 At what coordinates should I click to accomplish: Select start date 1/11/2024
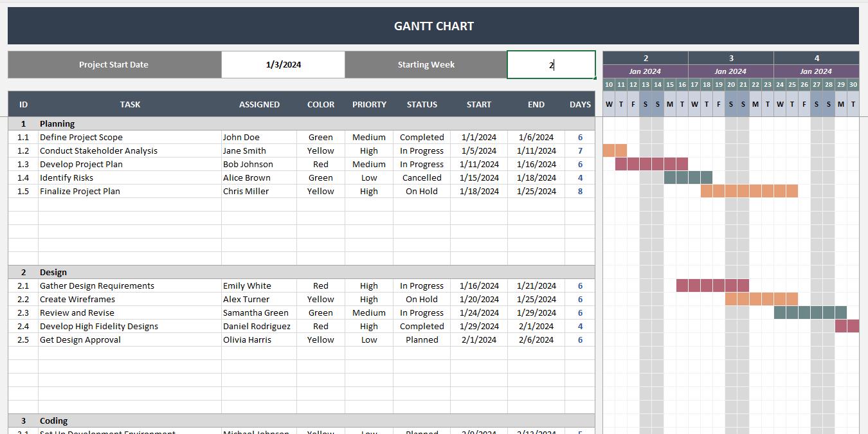[479, 164]
